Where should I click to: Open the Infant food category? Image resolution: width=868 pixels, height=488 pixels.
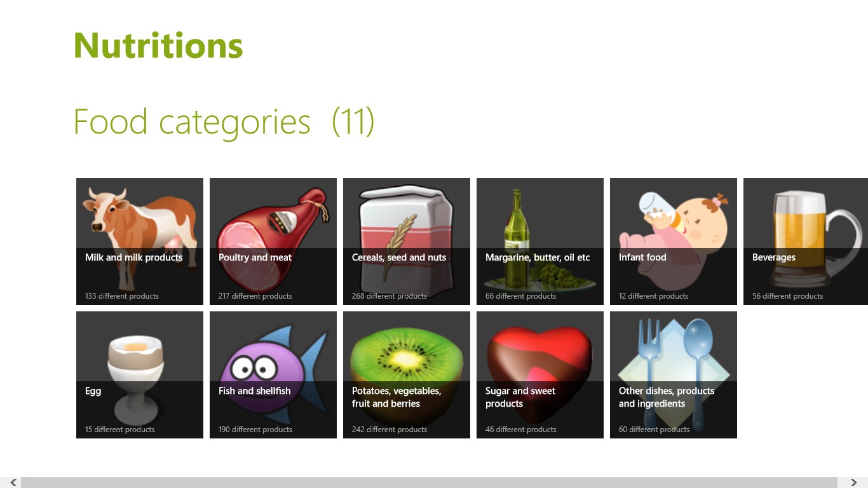[673, 241]
